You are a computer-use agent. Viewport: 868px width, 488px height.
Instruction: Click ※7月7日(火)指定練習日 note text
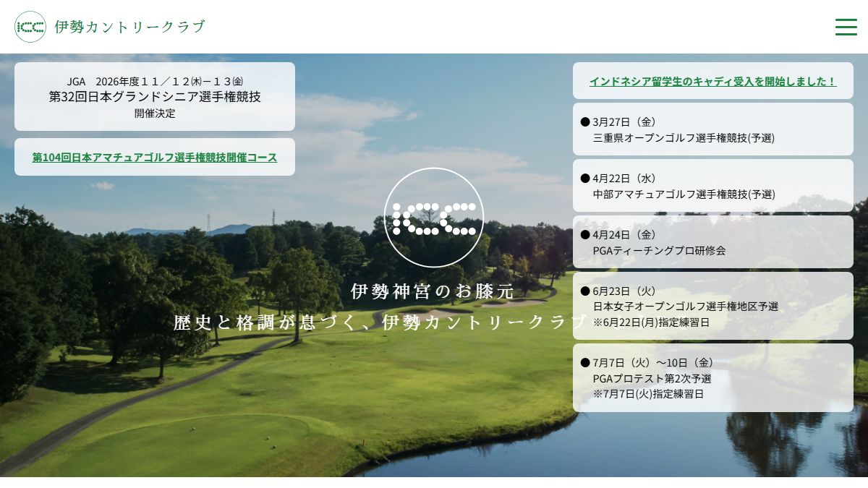coord(648,393)
